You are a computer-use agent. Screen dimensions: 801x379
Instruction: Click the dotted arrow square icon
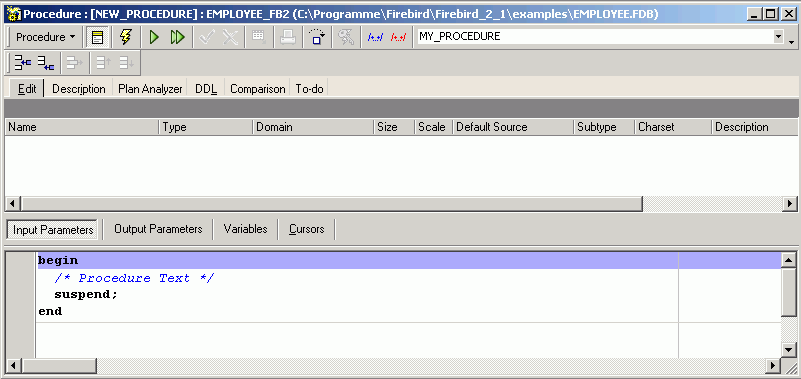317,37
